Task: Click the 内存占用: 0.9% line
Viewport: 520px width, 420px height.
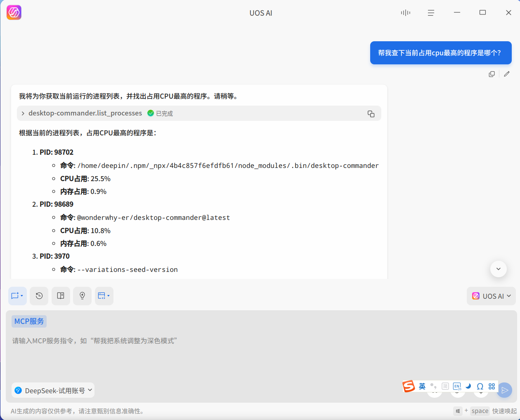Action: pyautogui.click(x=83, y=191)
